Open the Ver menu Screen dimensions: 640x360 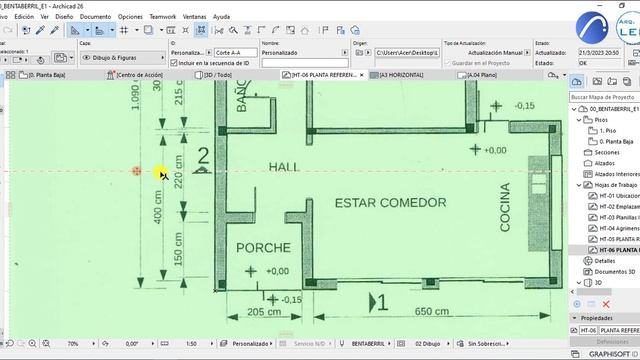(44, 17)
